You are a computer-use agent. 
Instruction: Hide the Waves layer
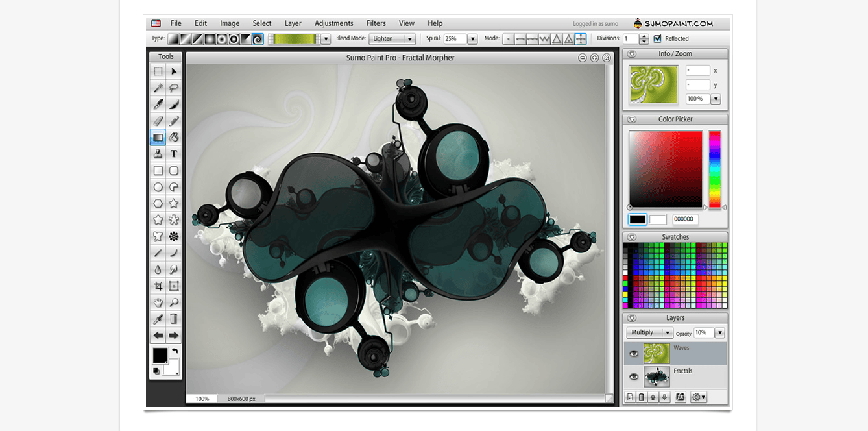(x=634, y=353)
